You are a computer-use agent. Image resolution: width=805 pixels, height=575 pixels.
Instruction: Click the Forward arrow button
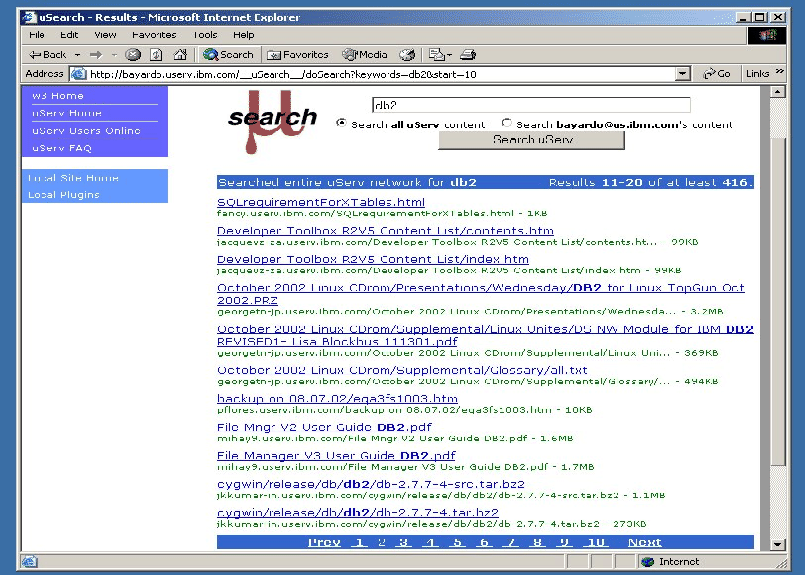[x=96, y=54]
